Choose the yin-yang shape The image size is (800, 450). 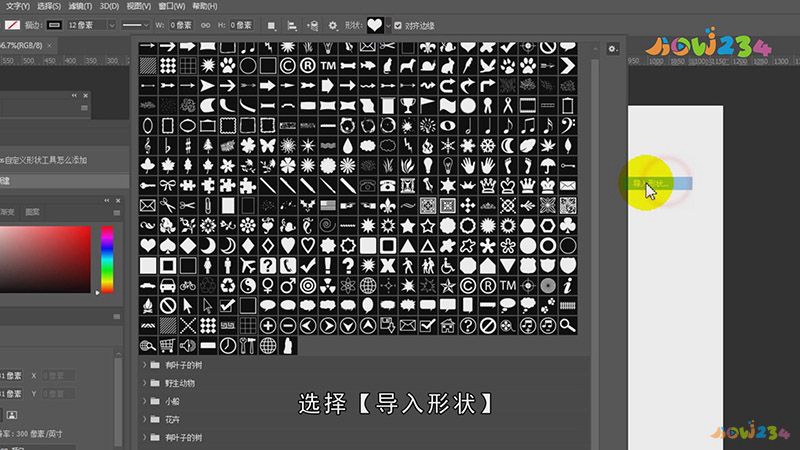[x=248, y=286]
